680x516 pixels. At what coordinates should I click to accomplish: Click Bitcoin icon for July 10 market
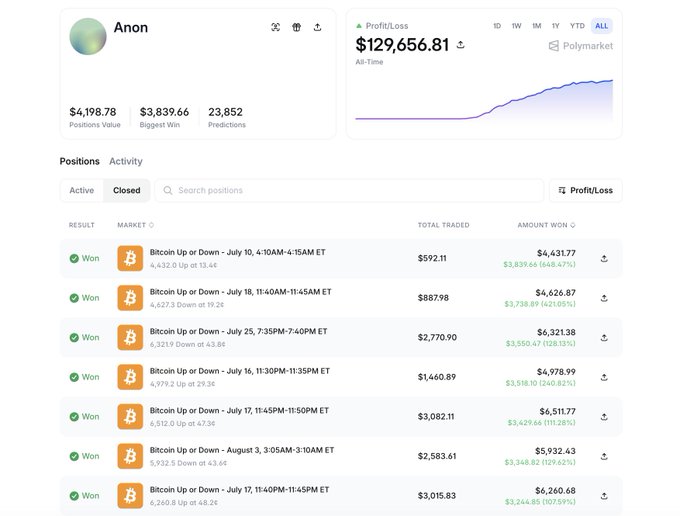pos(130,258)
